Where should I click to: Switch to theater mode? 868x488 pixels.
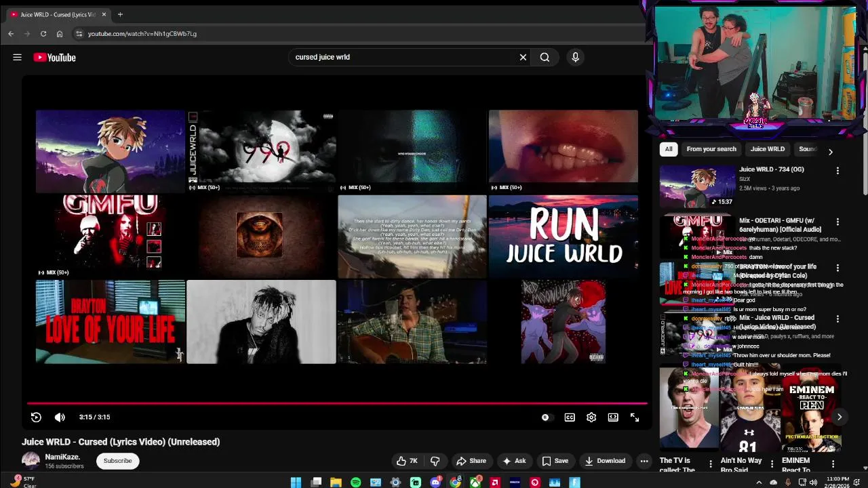(613, 418)
